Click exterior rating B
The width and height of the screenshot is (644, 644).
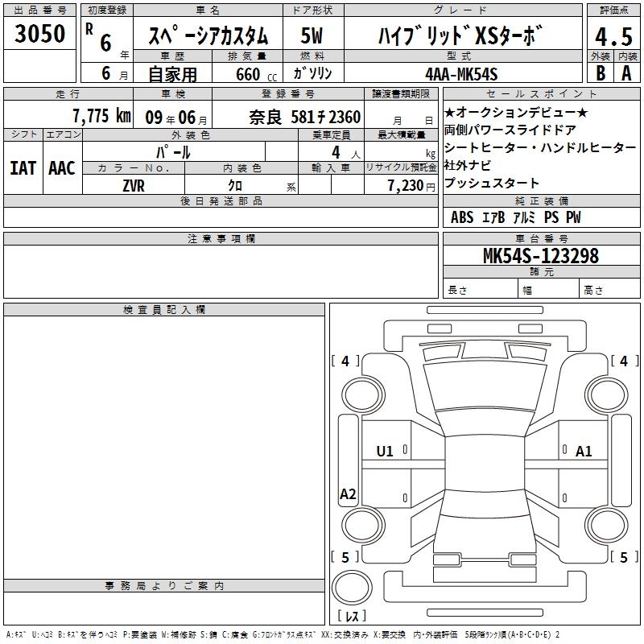pyautogui.click(x=601, y=73)
